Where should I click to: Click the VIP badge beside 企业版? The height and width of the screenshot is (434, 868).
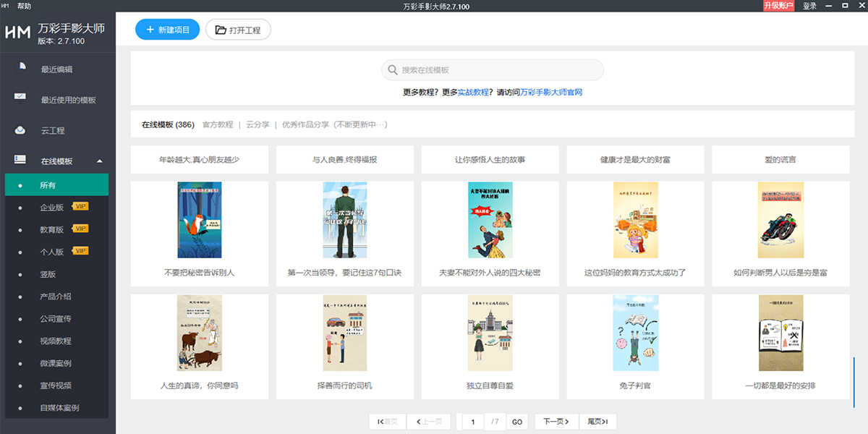coord(80,207)
